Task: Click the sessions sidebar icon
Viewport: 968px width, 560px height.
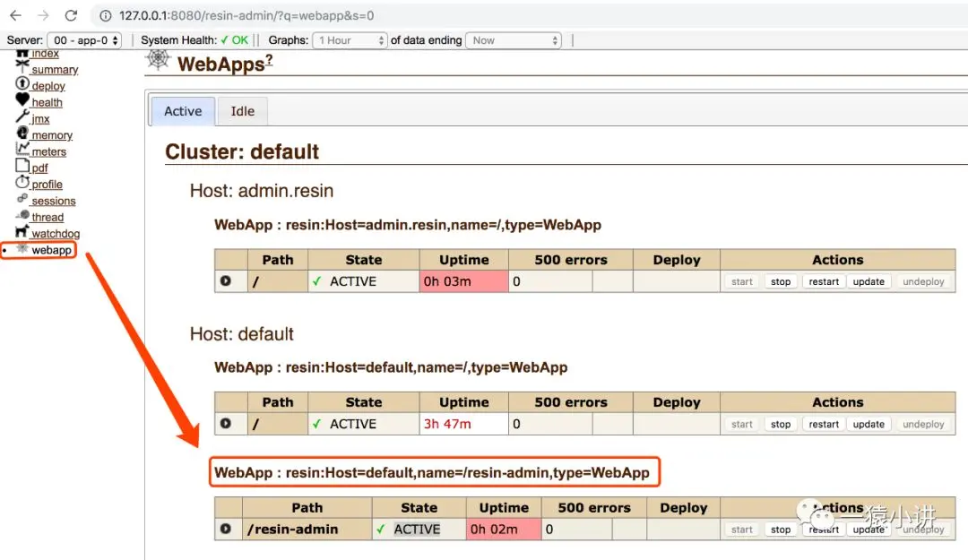Action: point(22,198)
